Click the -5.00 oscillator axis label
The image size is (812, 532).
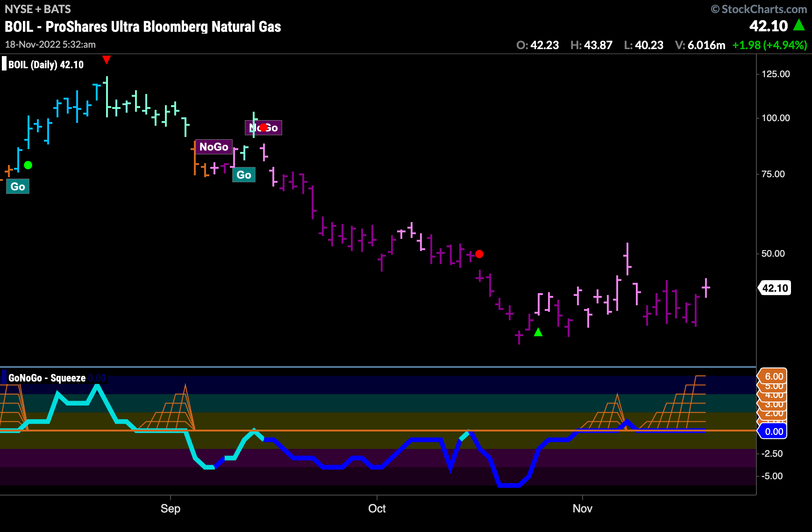tap(772, 476)
